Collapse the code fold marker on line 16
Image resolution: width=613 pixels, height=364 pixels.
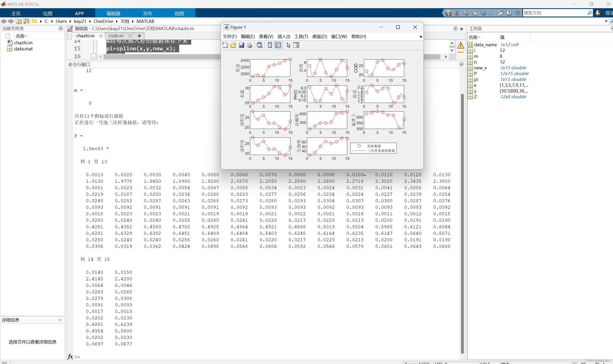click(93, 56)
